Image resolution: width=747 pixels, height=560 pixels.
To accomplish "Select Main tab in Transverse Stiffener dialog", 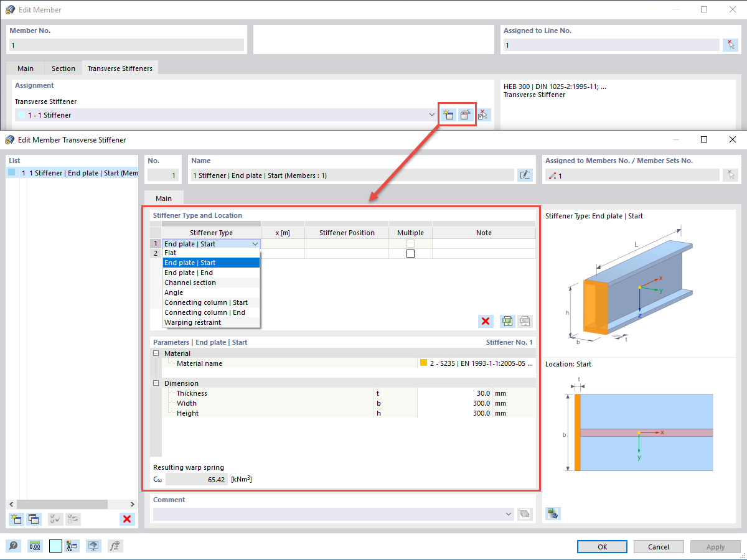I will click(164, 198).
